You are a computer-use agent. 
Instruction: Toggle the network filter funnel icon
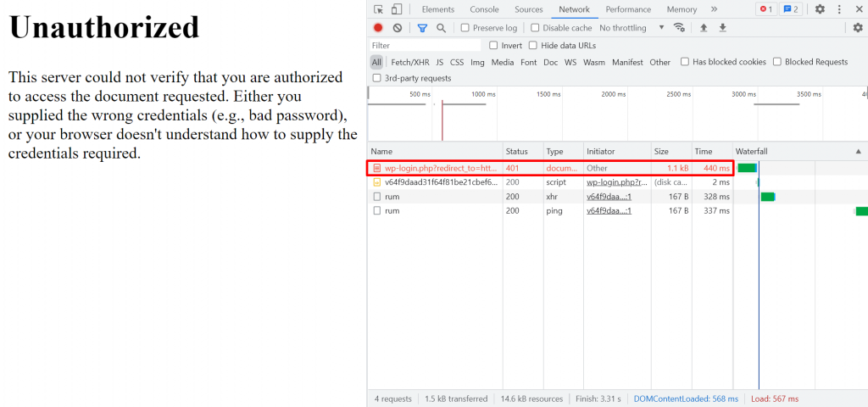(x=422, y=28)
